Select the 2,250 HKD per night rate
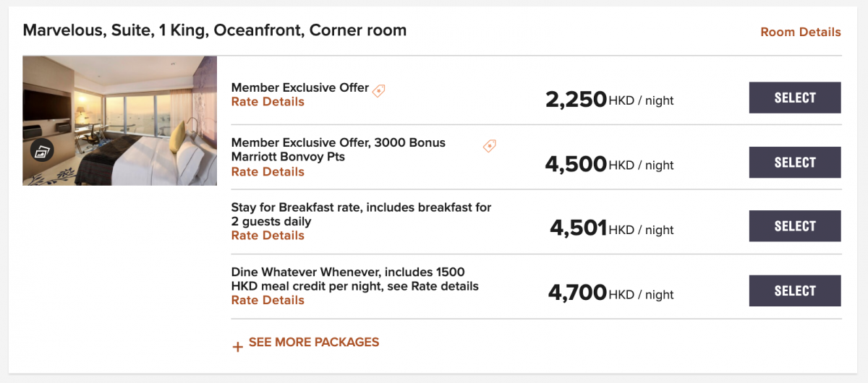The height and width of the screenshot is (383, 868). 795,98
